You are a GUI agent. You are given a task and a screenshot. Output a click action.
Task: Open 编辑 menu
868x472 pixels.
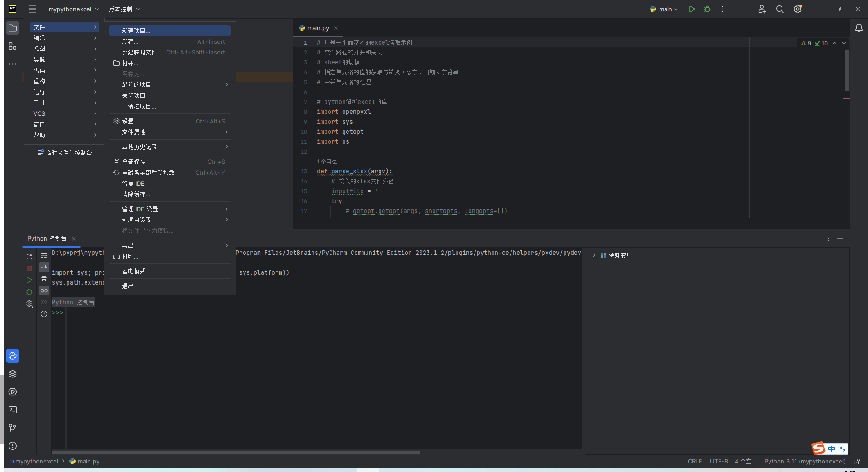click(64, 38)
